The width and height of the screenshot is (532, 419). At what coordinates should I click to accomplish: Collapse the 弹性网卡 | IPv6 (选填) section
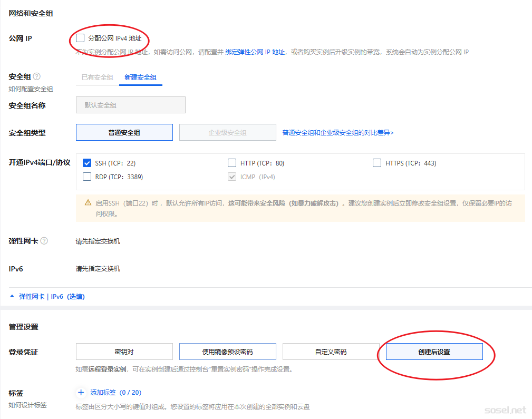click(x=47, y=296)
